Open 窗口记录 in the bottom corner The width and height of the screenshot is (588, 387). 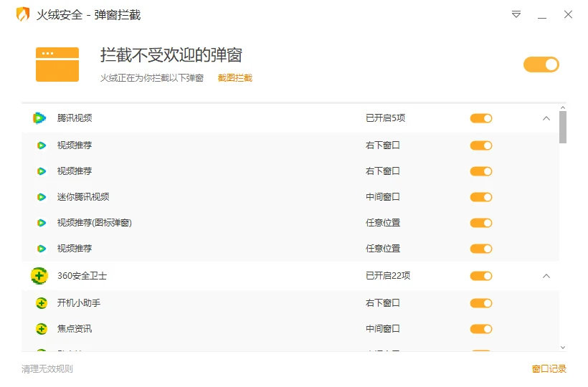point(549,369)
